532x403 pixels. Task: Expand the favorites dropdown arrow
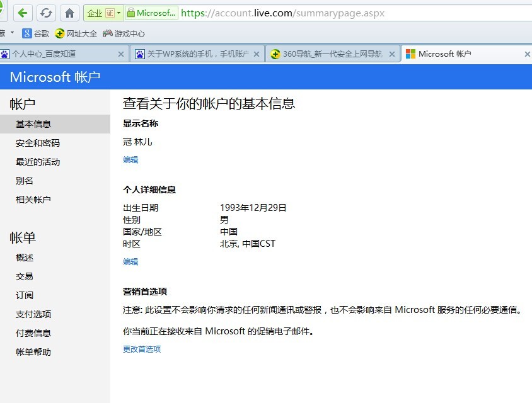click(x=12, y=33)
